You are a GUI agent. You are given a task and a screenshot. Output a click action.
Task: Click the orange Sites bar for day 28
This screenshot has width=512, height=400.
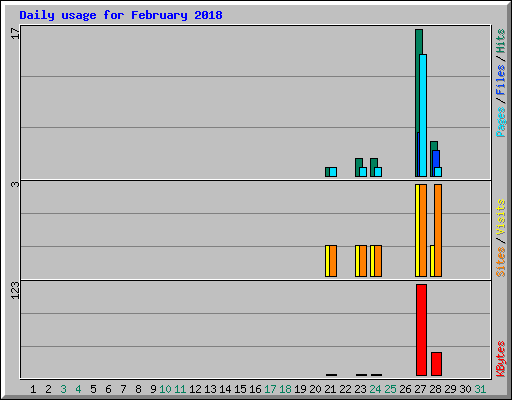point(438,230)
